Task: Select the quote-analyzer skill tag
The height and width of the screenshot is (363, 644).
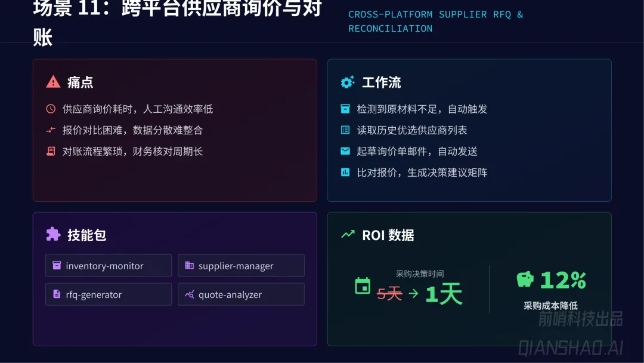Action: (x=241, y=294)
